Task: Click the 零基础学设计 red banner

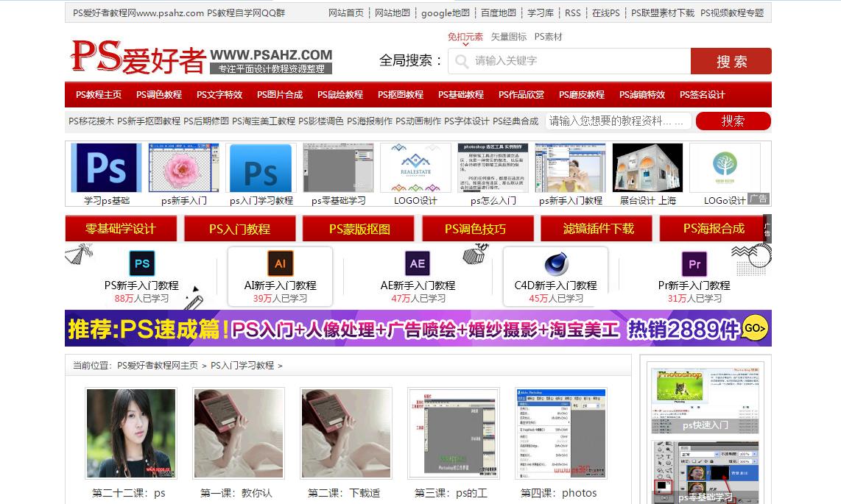Action: coord(119,229)
